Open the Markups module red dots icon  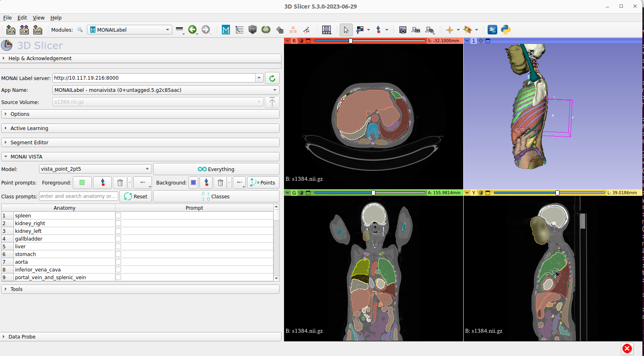[293, 30]
